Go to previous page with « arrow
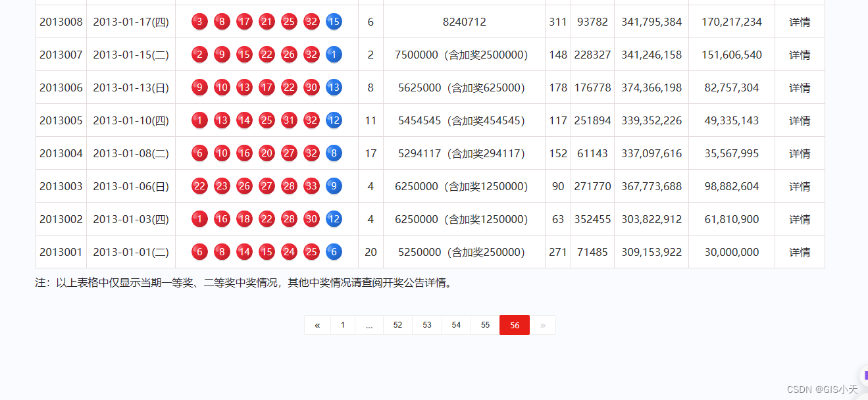Viewport: 868px width, 400px height. click(317, 325)
